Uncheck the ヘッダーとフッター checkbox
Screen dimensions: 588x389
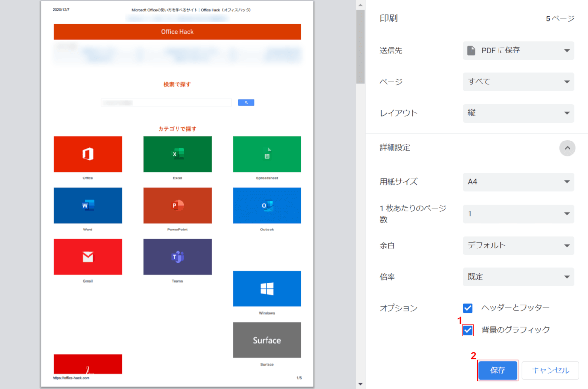click(468, 308)
